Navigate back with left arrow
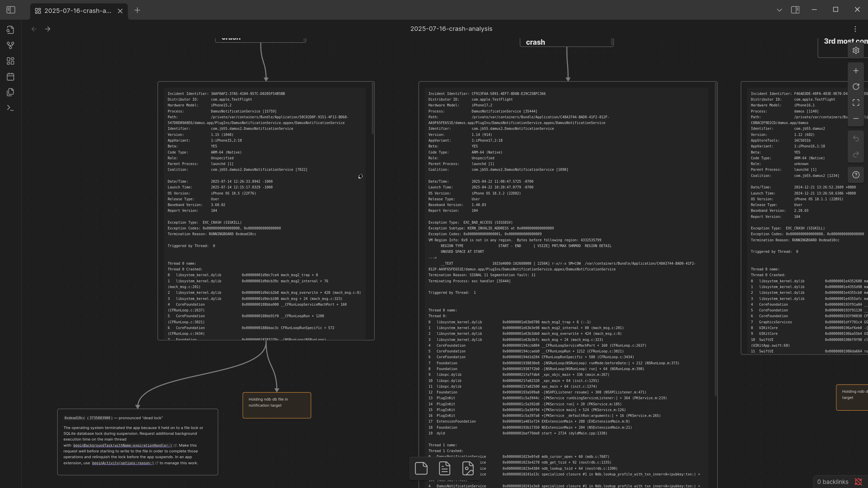The image size is (868, 488). pyautogui.click(x=34, y=29)
